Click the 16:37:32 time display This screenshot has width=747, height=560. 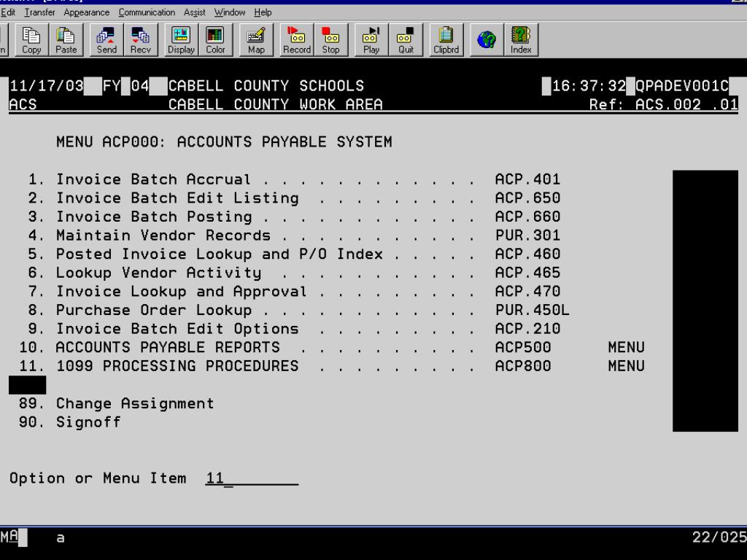(589, 86)
